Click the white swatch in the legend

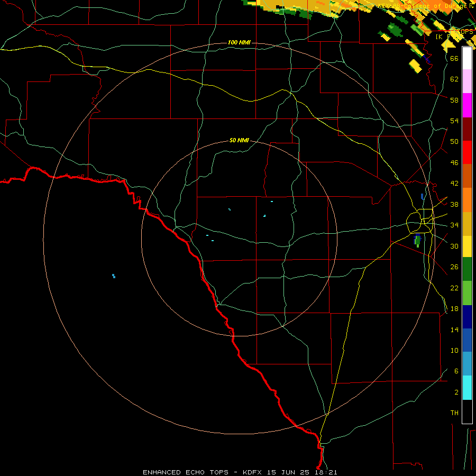tap(467, 58)
